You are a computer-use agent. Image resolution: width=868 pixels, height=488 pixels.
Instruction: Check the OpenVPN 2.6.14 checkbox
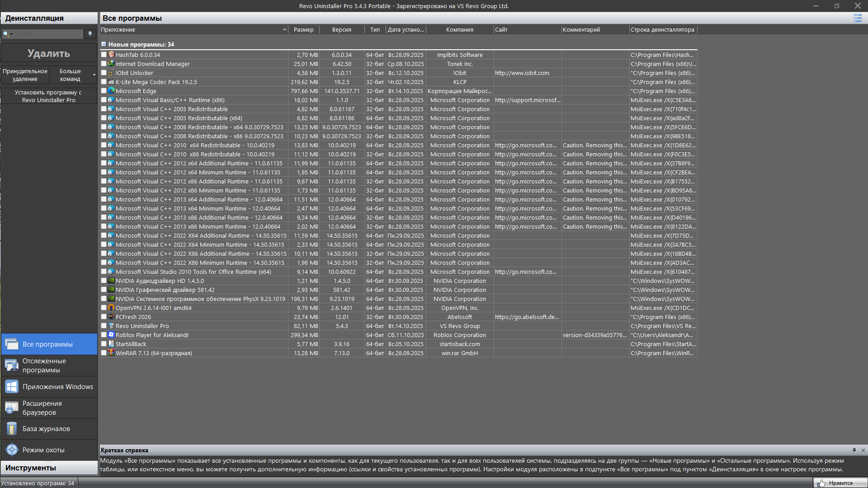point(104,308)
